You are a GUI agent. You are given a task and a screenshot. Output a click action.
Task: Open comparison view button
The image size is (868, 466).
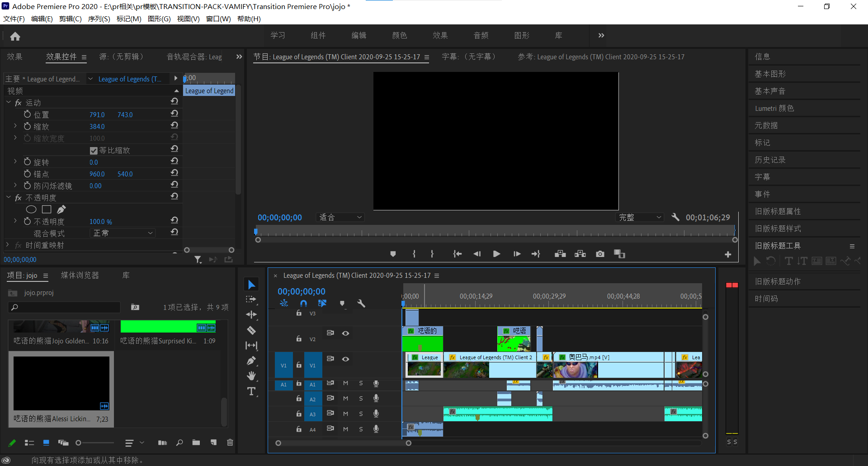619,254
